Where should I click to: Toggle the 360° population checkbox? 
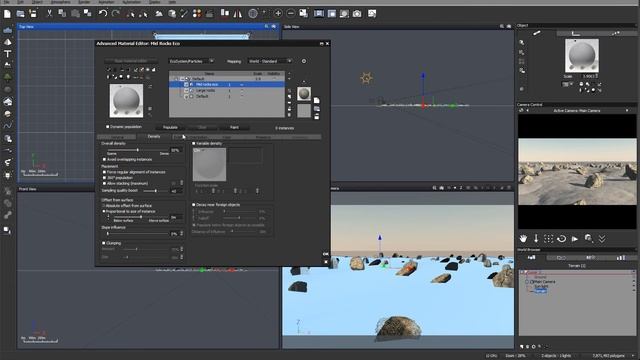click(104, 178)
